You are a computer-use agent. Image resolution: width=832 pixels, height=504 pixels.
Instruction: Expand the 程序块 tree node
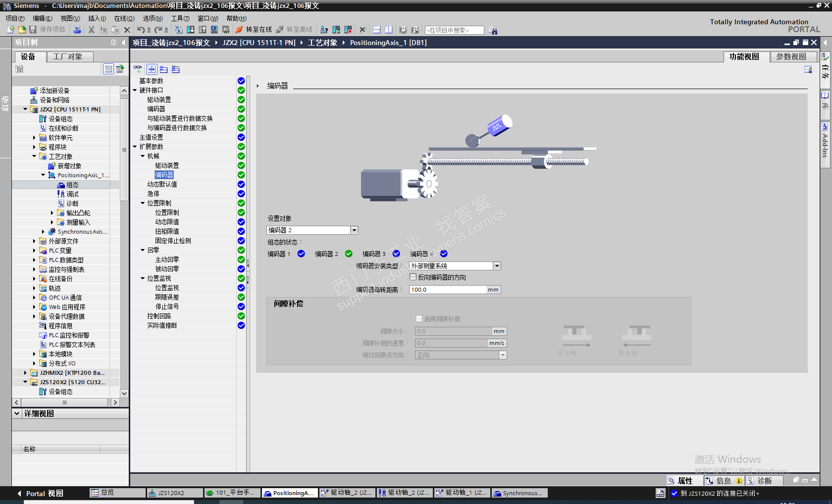click(x=34, y=147)
